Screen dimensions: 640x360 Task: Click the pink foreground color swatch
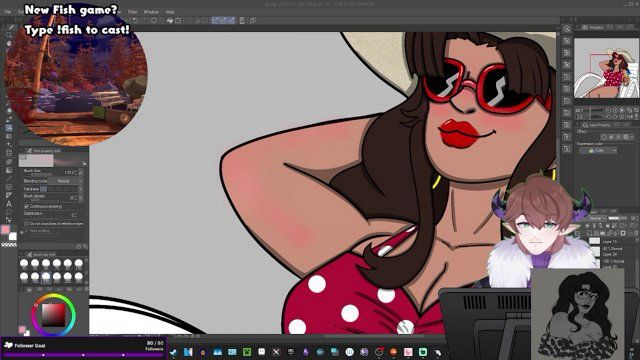click(x=5, y=230)
